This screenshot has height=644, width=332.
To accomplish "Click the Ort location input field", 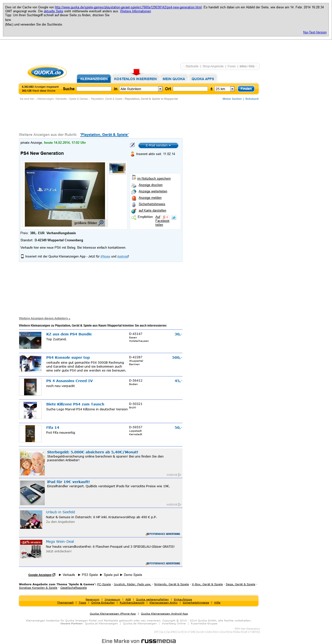I will (x=190, y=89).
